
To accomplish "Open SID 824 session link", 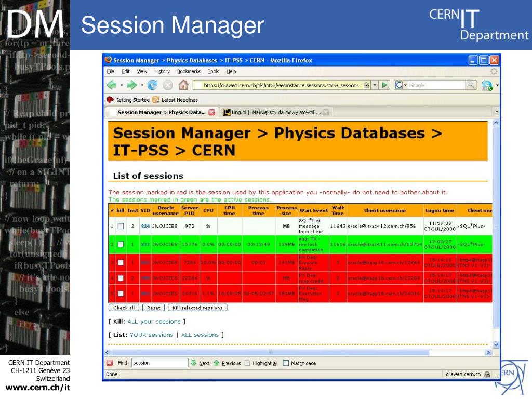I will click(145, 226).
